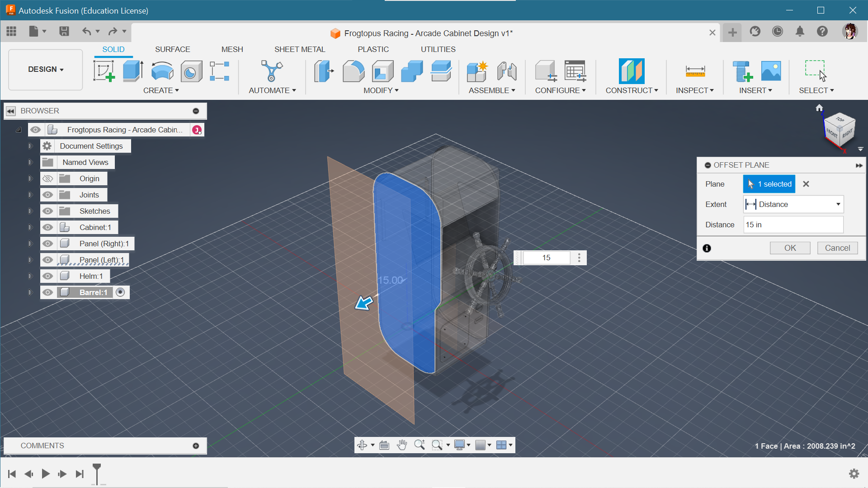Confirm Offset Plane with OK
Image resolution: width=868 pixels, height=488 pixels.
790,248
